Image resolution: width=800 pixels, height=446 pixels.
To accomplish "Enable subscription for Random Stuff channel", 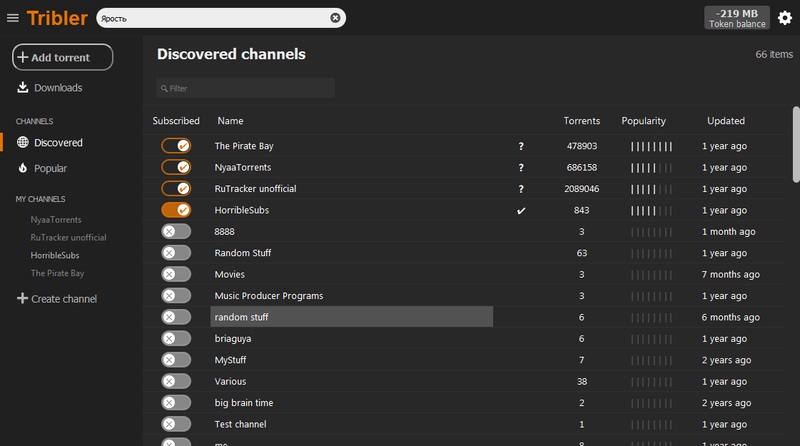I will tap(176, 253).
